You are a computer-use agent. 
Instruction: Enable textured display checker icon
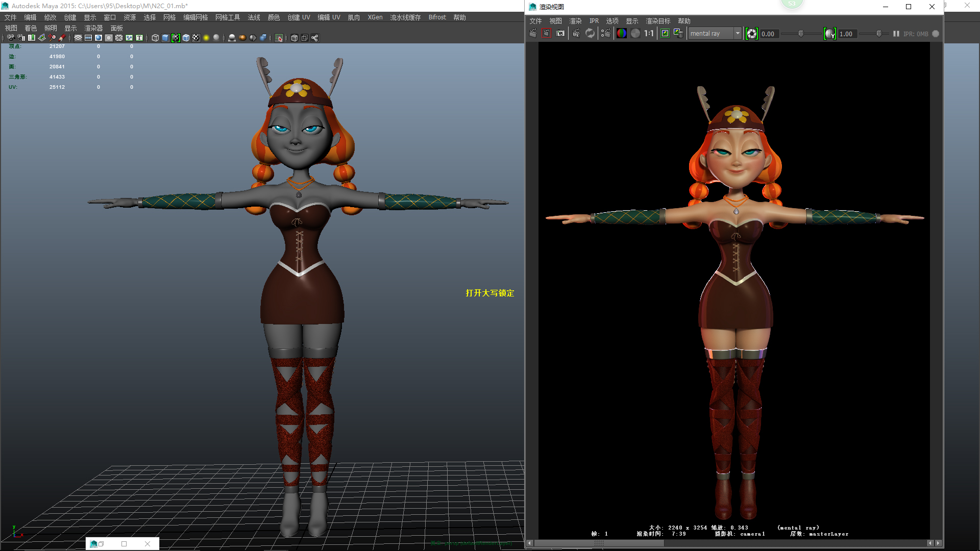tap(196, 38)
